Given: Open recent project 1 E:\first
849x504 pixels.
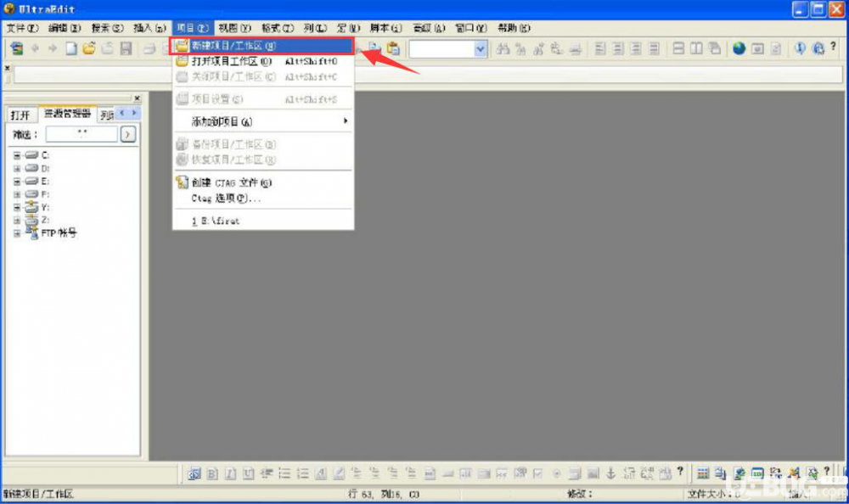Looking at the screenshot, I should 263,221.
